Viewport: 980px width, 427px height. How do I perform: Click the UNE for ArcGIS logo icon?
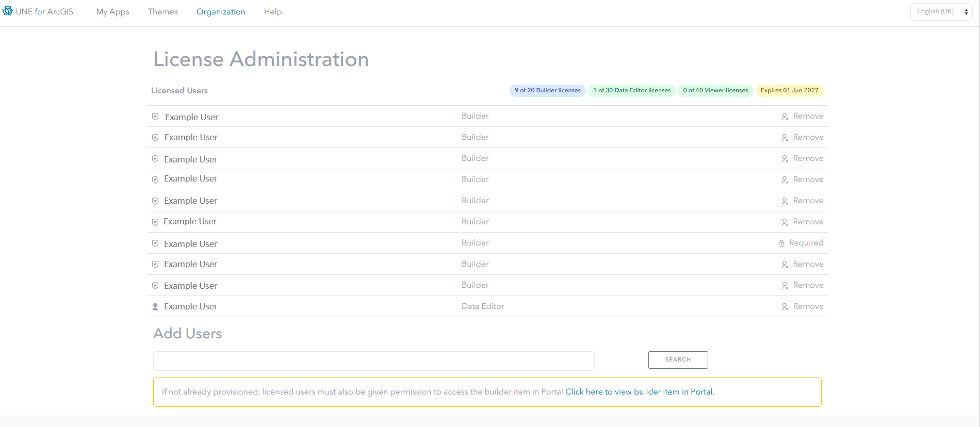click(8, 11)
